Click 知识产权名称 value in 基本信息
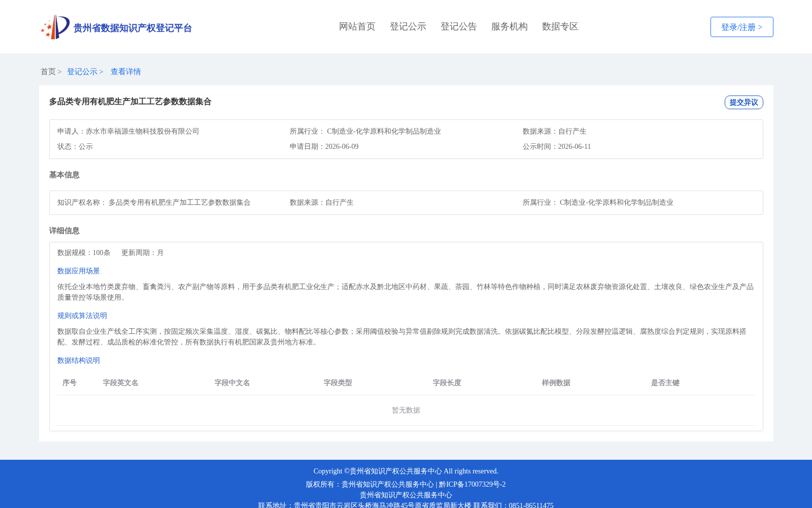 [x=180, y=202]
